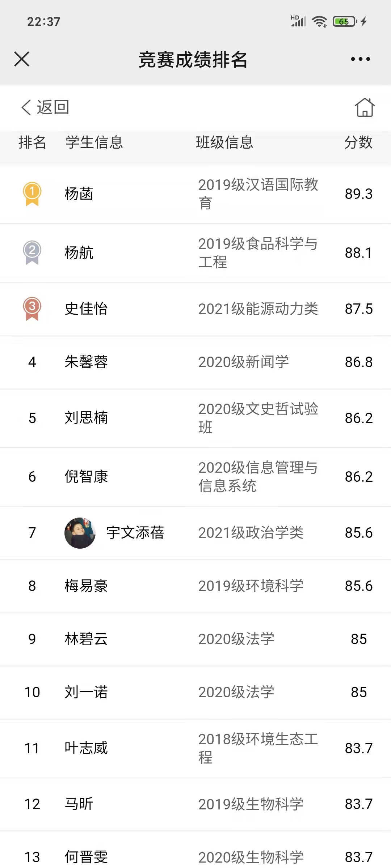Tap 林碧云 in the ranking list
This screenshot has width=391, height=868.
tap(86, 639)
